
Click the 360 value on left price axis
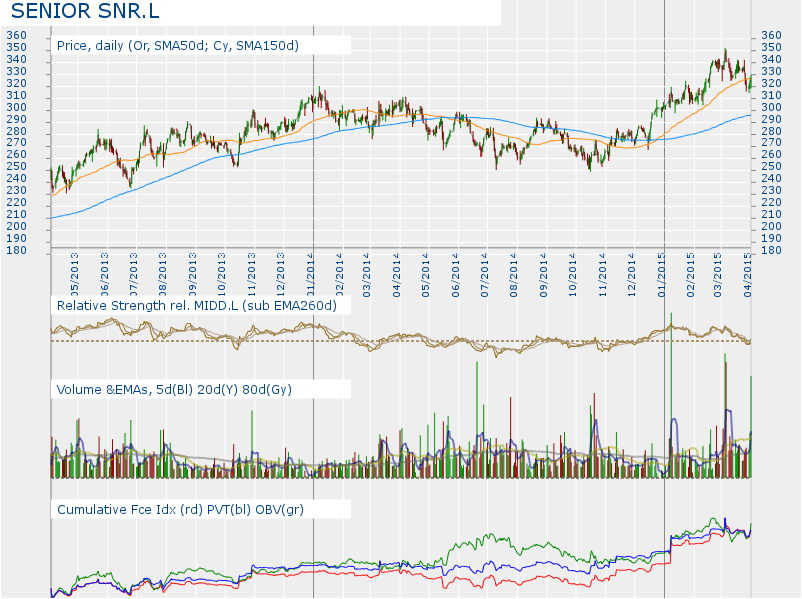[x=16, y=36]
